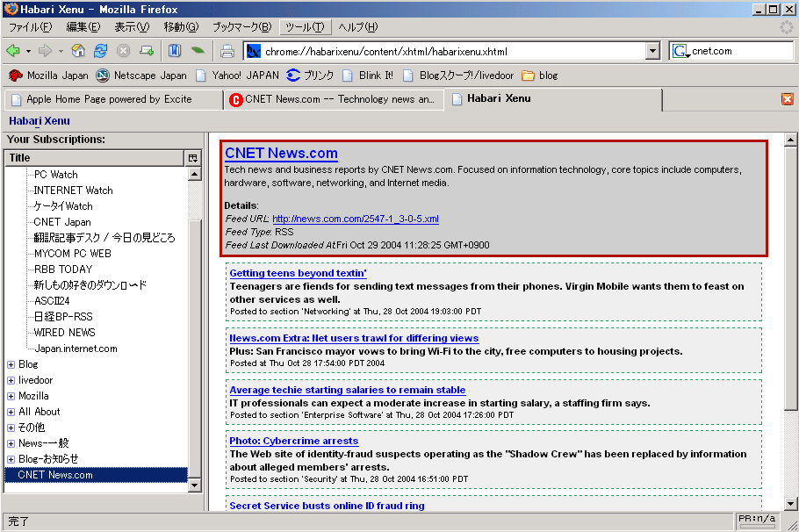Expand the All About folder
This screenshot has height=532, width=799.
pos(11,412)
